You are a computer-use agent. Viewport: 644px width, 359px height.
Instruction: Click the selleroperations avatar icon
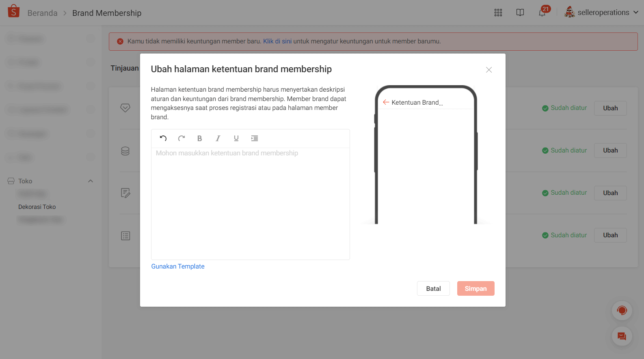click(x=570, y=12)
